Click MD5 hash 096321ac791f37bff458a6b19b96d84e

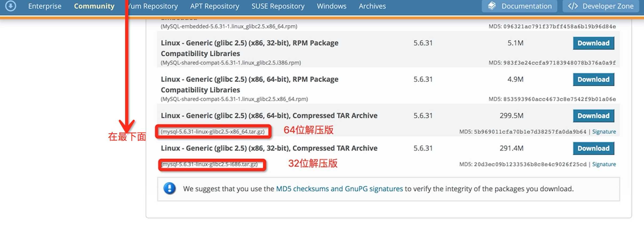(x=559, y=26)
